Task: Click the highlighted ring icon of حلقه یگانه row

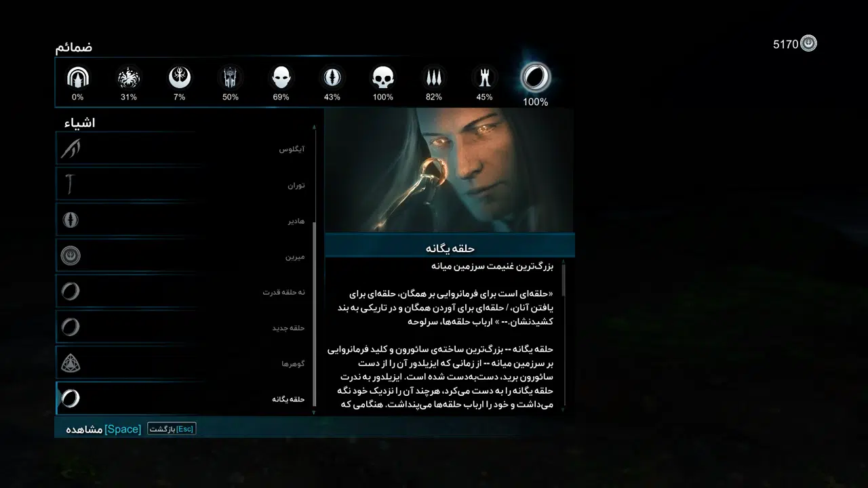Action: point(71,399)
